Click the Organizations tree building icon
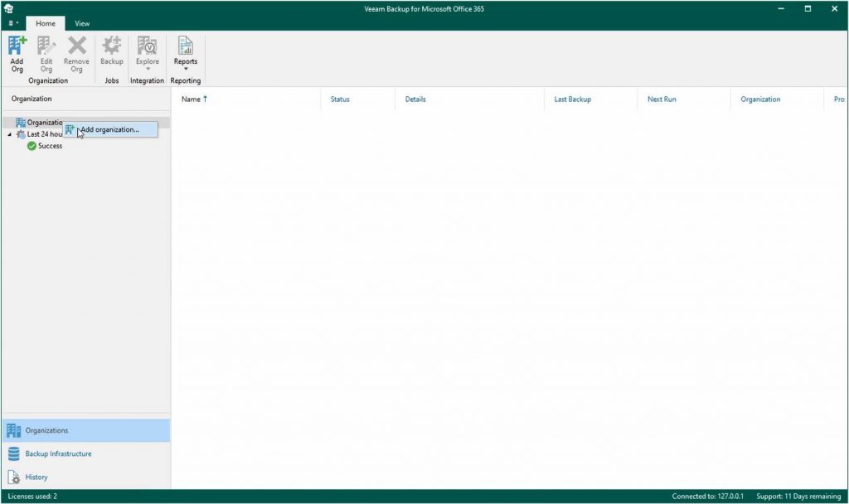 coord(20,123)
